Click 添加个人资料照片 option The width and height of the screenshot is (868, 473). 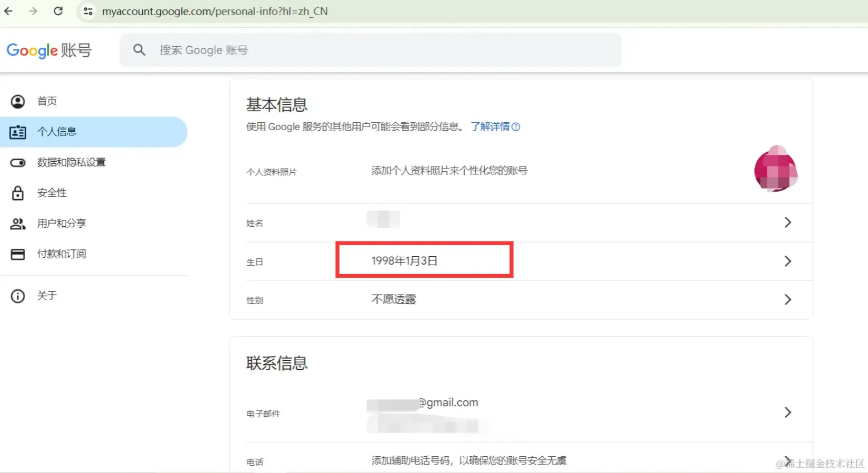[x=449, y=170]
